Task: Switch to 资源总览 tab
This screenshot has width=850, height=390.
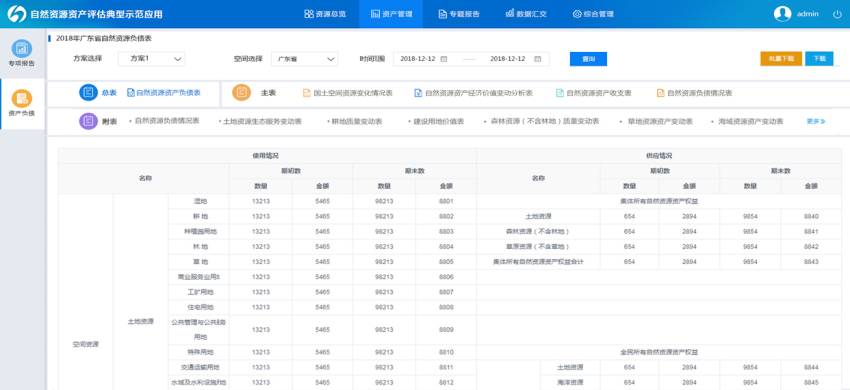Action: 325,14
